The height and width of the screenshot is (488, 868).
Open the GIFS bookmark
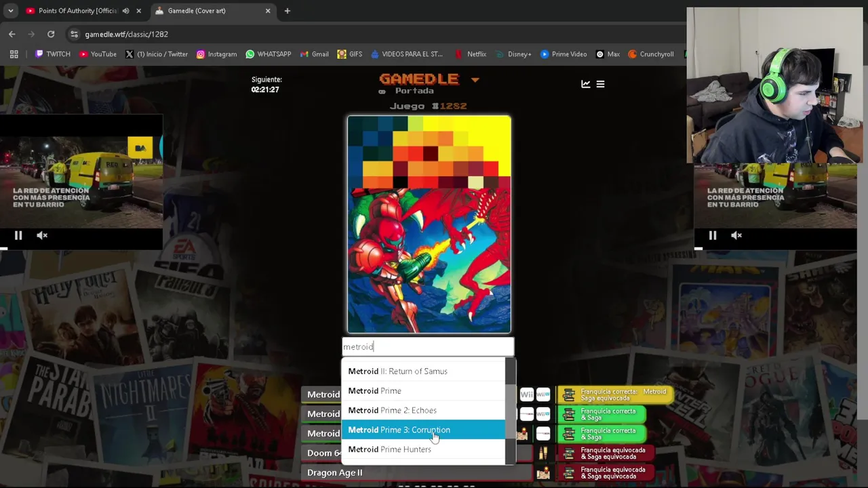click(350, 54)
